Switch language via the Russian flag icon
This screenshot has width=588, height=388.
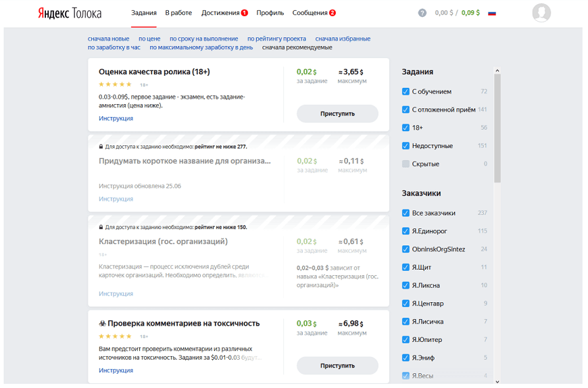[x=492, y=13]
